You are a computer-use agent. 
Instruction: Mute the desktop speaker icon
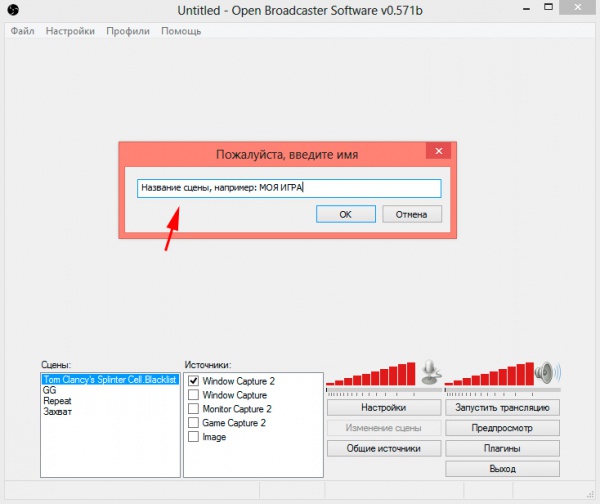pos(543,374)
